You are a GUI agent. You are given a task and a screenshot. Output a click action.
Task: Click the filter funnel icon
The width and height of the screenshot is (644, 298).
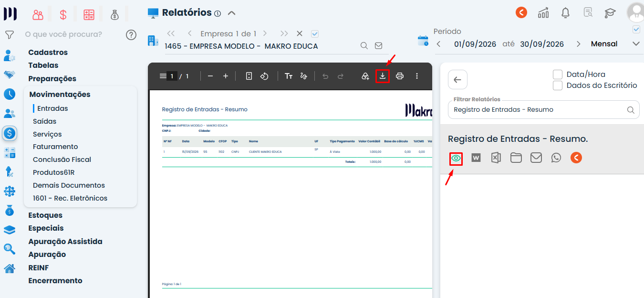tap(9, 34)
